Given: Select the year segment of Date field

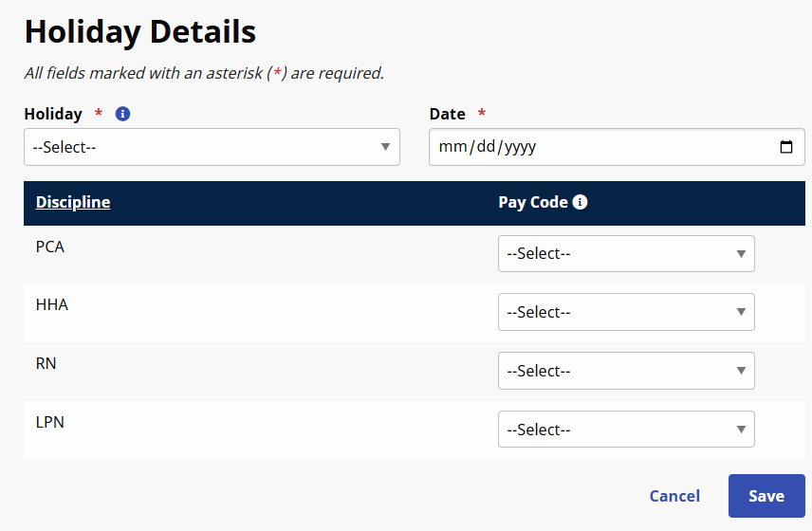Looking at the screenshot, I should (520, 147).
